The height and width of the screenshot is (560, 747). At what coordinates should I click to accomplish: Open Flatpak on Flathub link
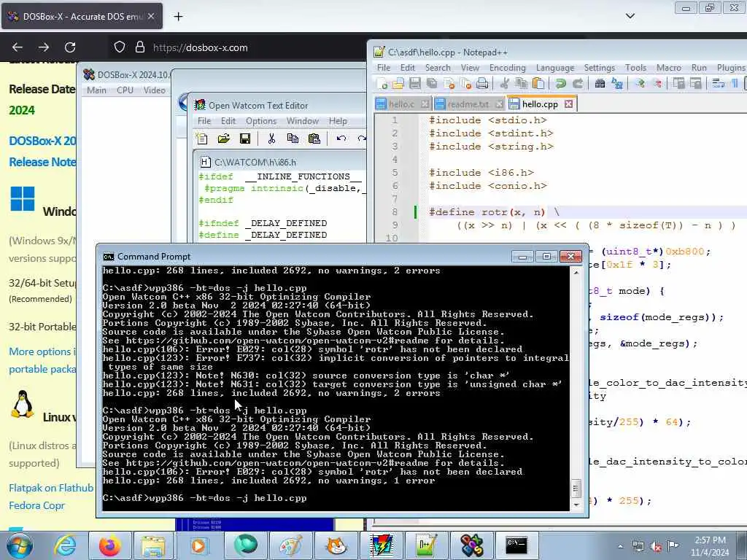click(x=51, y=488)
